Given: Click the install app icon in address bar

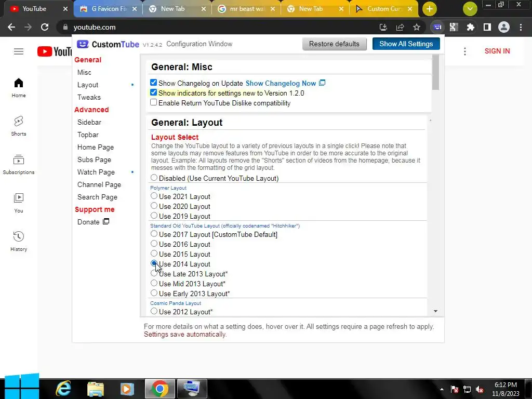Looking at the screenshot, I should [383, 27].
